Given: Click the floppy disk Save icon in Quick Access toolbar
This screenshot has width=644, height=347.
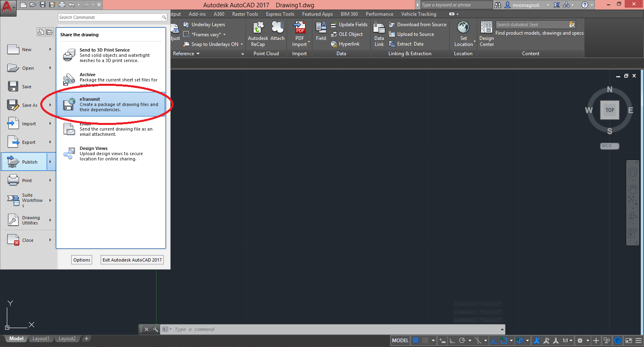Looking at the screenshot, I should (43, 5).
